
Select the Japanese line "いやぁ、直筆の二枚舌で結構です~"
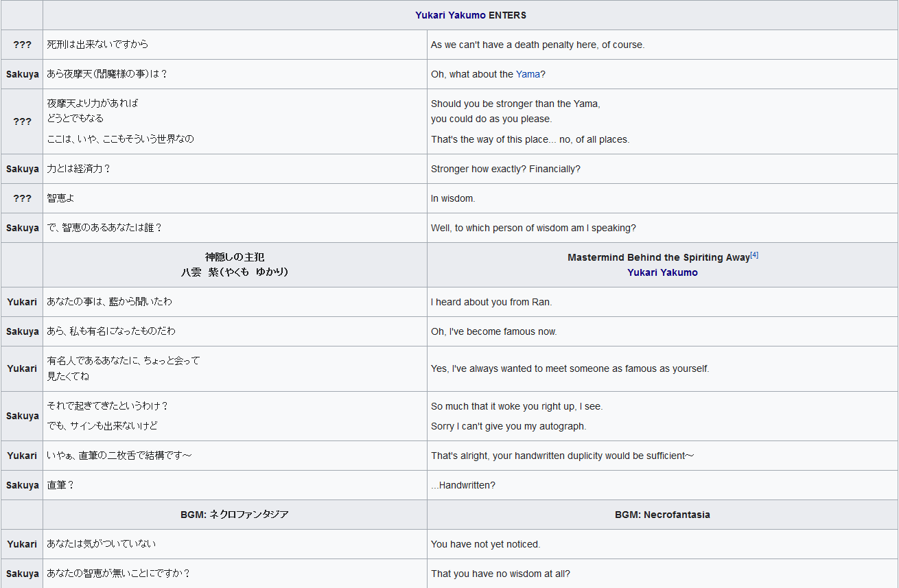coord(119,456)
